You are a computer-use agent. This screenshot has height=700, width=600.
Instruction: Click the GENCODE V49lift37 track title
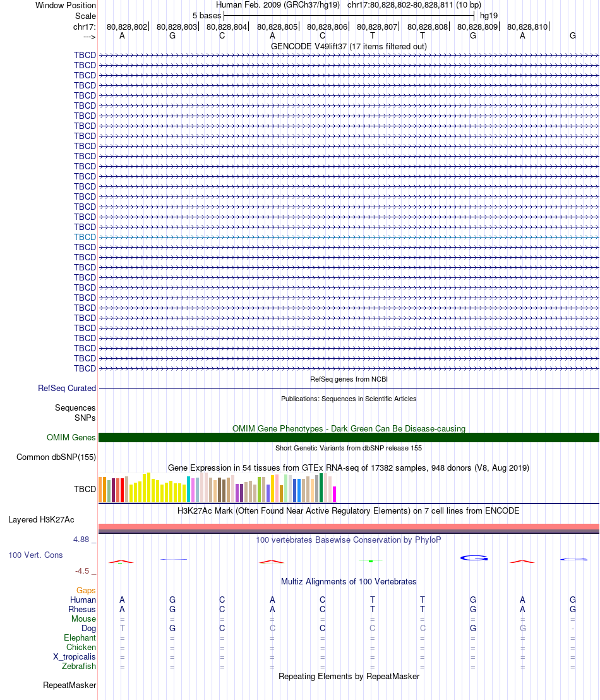point(349,46)
